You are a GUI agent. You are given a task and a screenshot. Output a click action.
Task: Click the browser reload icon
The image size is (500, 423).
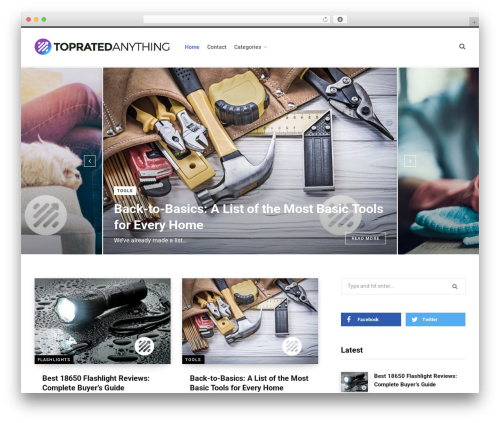(325, 20)
